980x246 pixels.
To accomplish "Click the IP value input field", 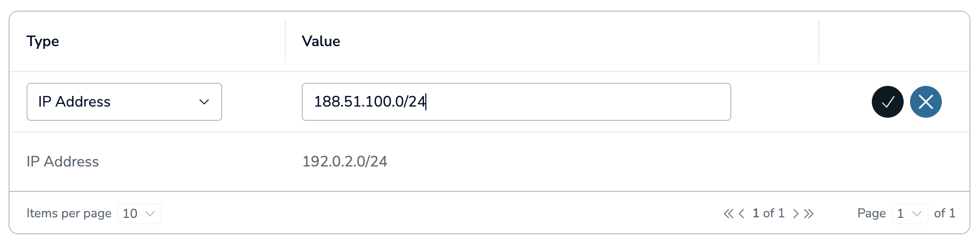I will pyautogui.click(x=516, y=102).
